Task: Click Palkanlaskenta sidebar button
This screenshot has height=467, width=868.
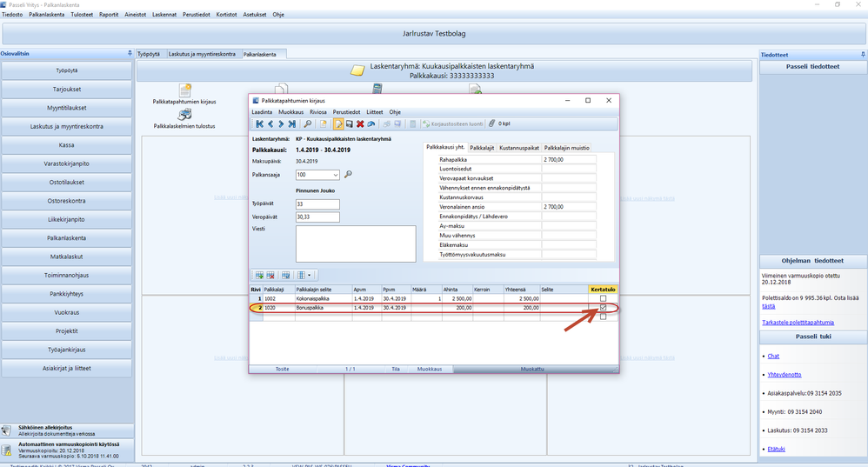Action: tap(66, 238)
